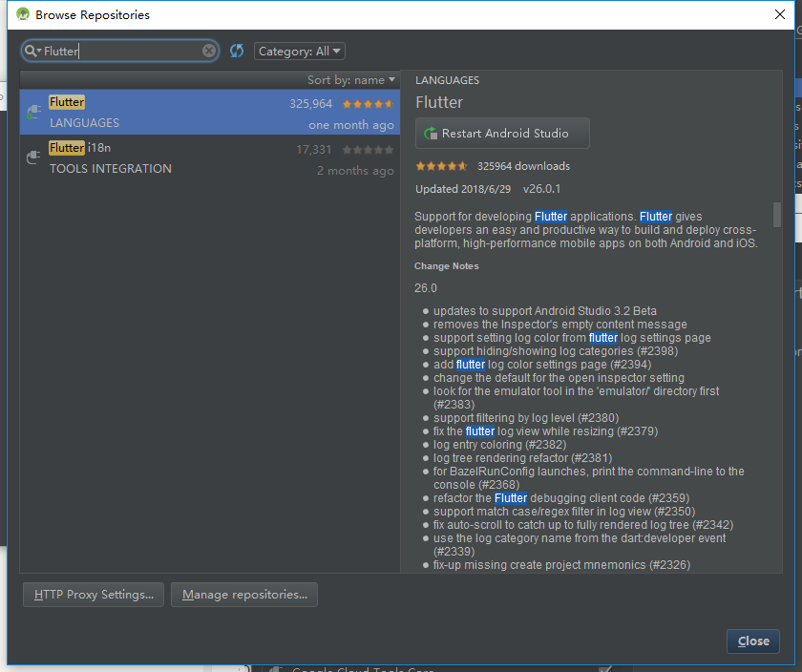This screenshot has width=802, height=672.
Task: Click the "one month ago" update text
Action: 351,125
